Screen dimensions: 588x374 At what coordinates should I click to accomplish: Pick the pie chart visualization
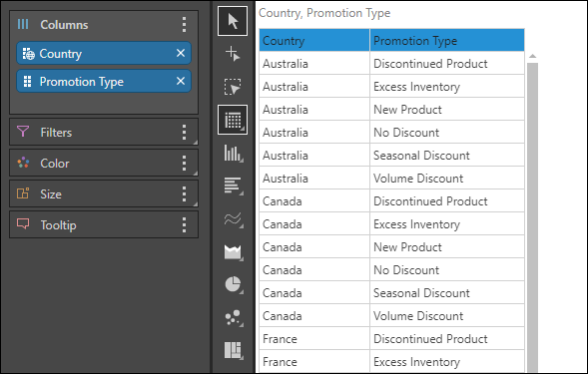(x=233, y=284)
